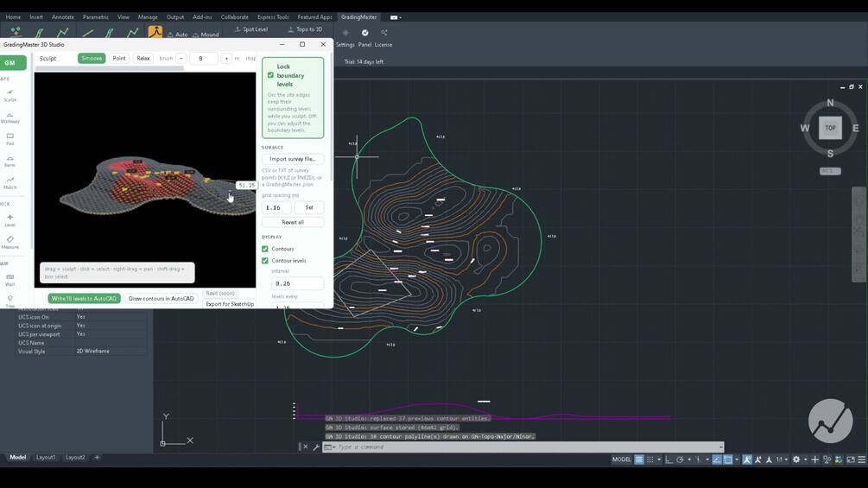Screen dimensions: 868x488
Task: Switch sculpt mode to Relax
Action: coord(143,58)
